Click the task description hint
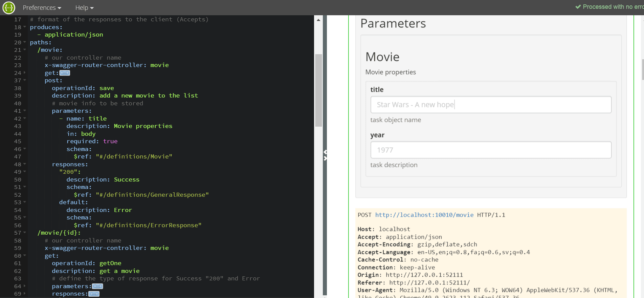The image size is (644, 298). click(x=394, y=165)
